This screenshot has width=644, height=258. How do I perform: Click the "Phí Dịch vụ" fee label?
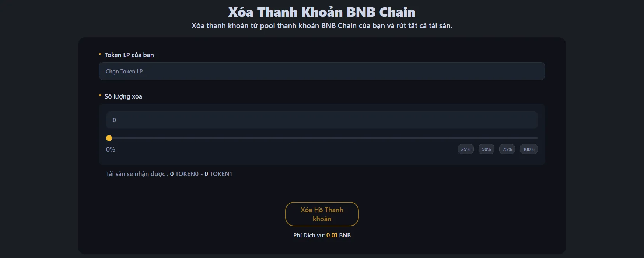coord(309,235)
